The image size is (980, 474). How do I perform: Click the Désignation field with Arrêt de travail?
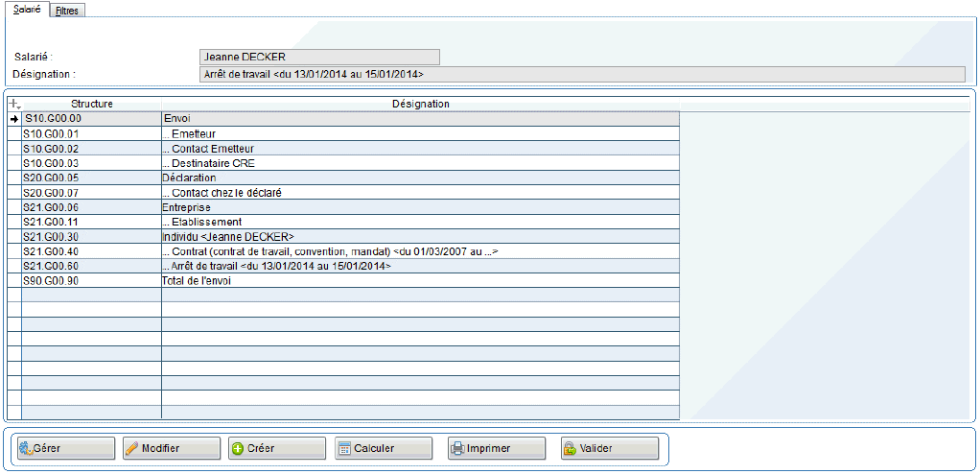tap(581, 74)
